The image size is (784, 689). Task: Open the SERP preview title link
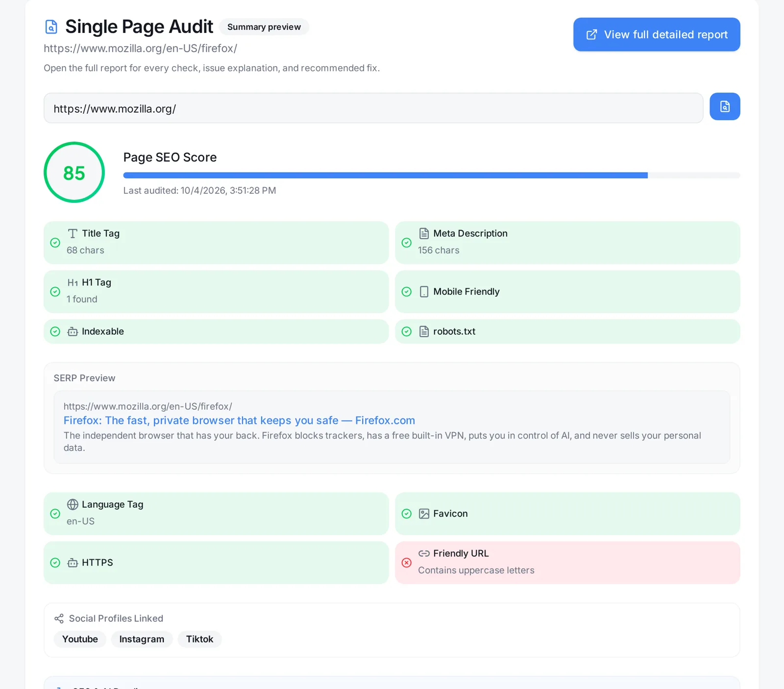(239, 420)
